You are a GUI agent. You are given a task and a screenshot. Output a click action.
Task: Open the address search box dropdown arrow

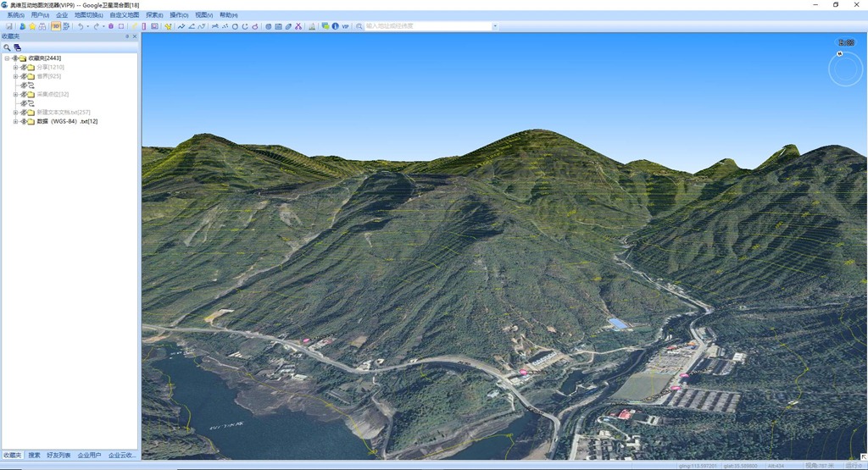(x=495, y=26)
